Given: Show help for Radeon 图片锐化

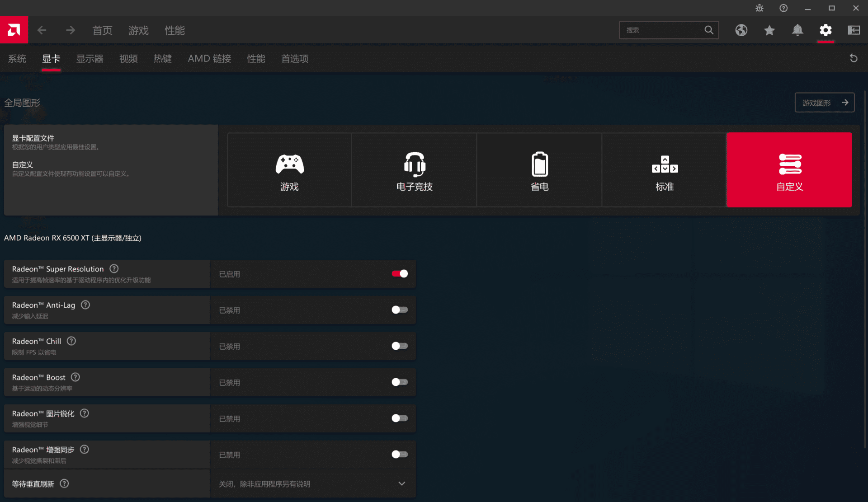Looking at the screenshot, I should pyautogui.click(x=85, y=413).
